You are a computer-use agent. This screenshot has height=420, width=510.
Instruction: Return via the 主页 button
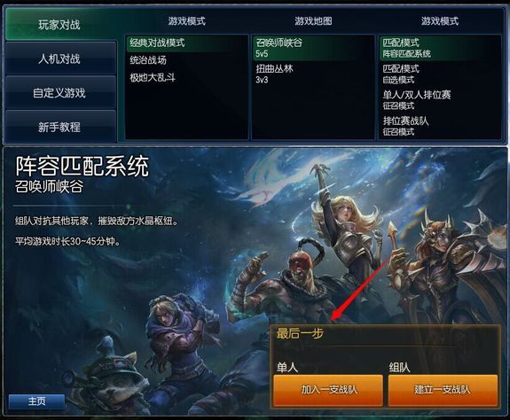[x=36, y=401]
